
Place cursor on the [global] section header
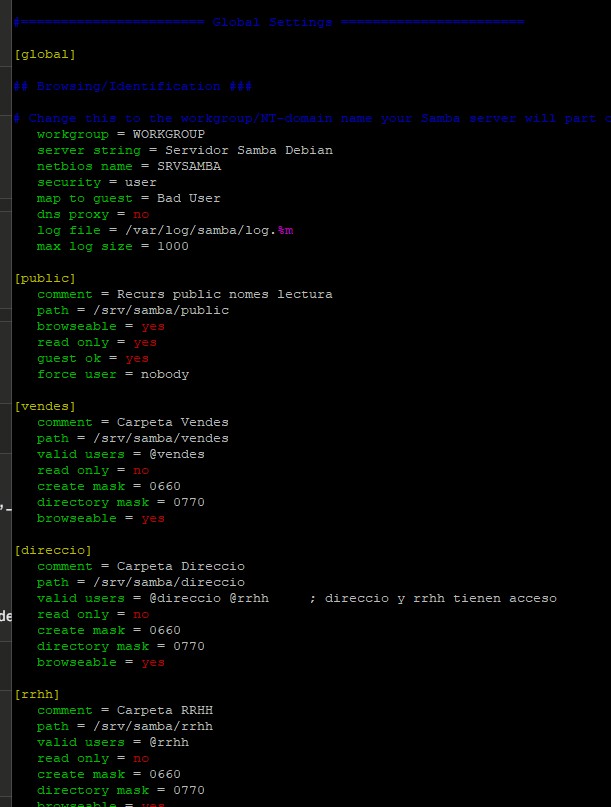click(x=45, y=54)
